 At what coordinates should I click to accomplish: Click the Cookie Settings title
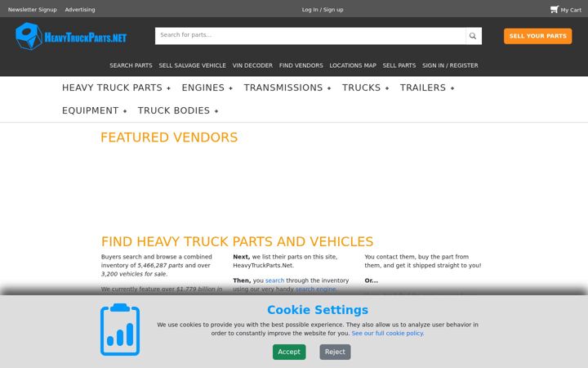pos(318,310)
